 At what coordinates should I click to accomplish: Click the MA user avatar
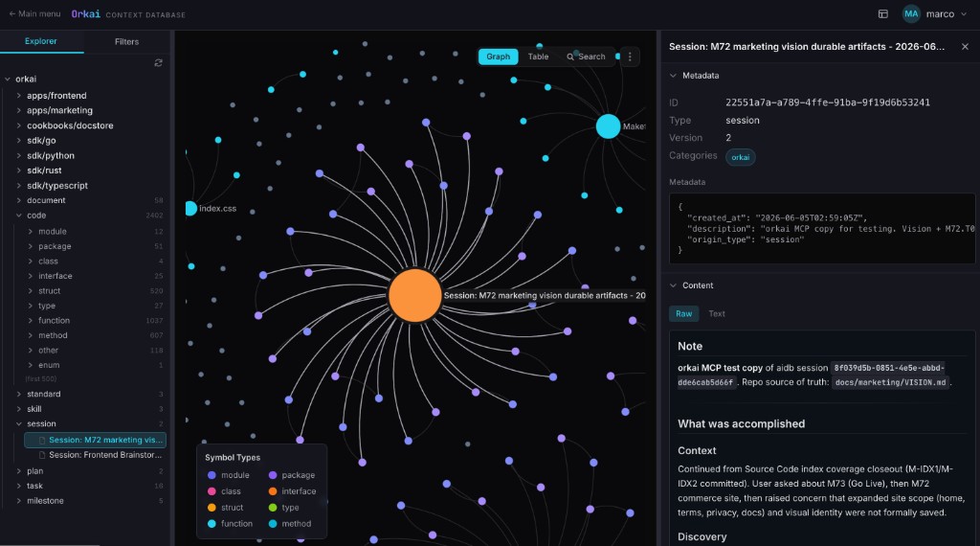coord(911,13)
